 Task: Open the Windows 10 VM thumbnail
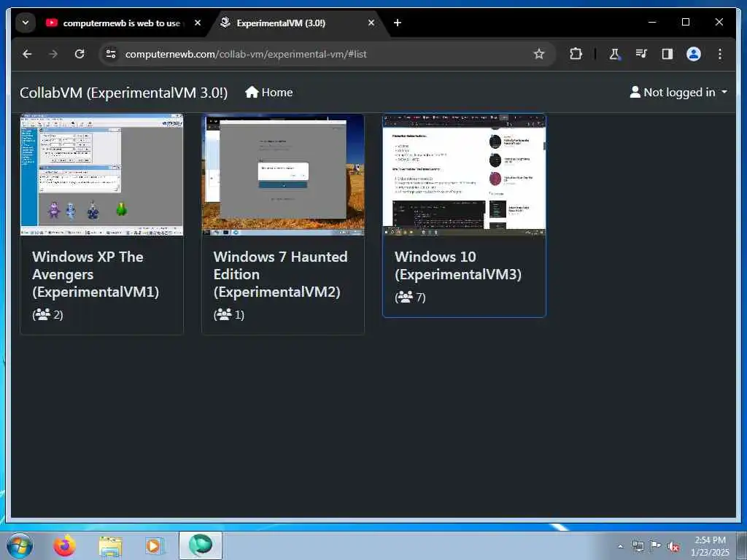point(464,175)
